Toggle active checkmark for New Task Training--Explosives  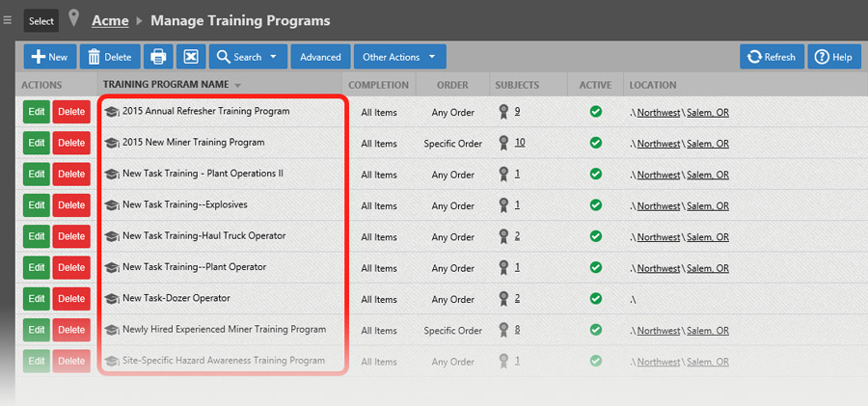pyautogui.click(x=596, y=205)
